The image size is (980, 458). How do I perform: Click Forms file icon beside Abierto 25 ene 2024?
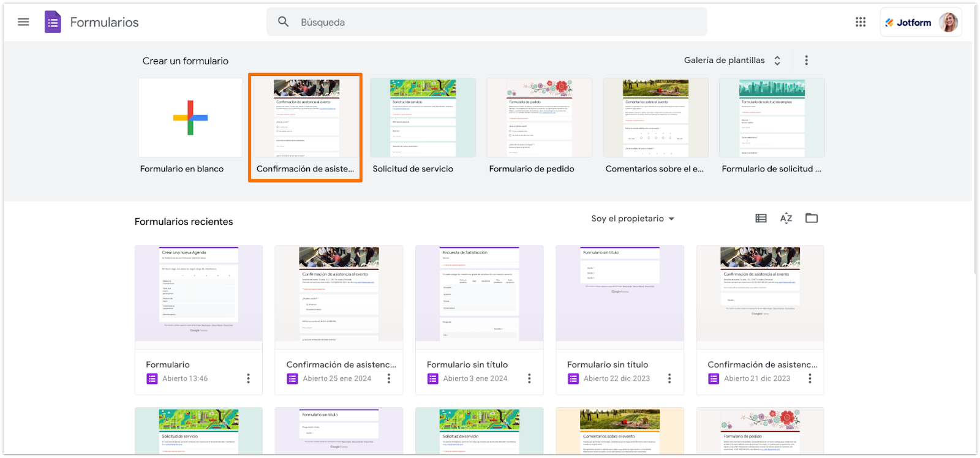coord(292,379)
